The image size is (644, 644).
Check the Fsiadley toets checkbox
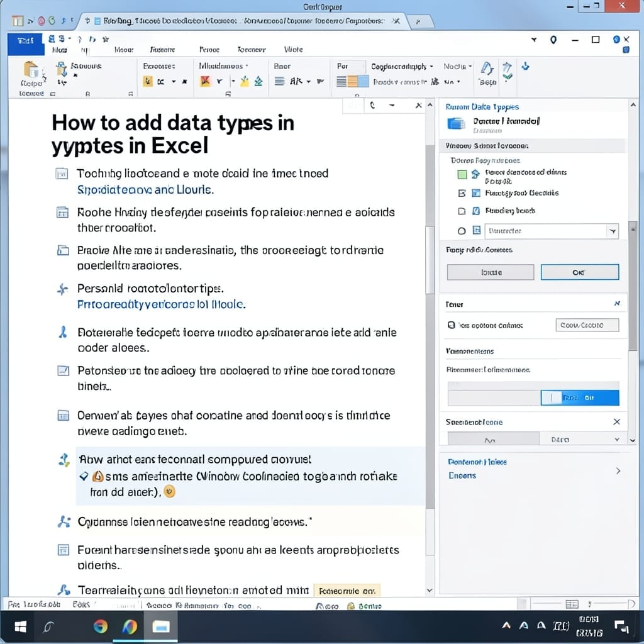462,211
